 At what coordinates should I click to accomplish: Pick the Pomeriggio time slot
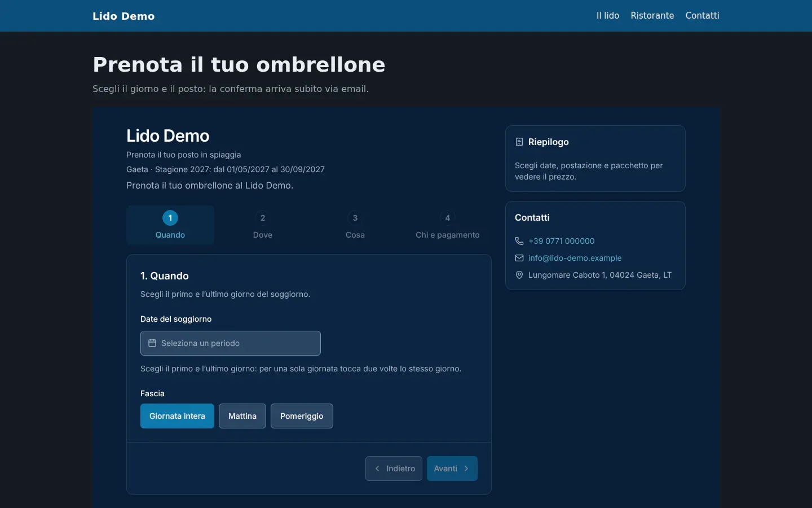[302, 416]
